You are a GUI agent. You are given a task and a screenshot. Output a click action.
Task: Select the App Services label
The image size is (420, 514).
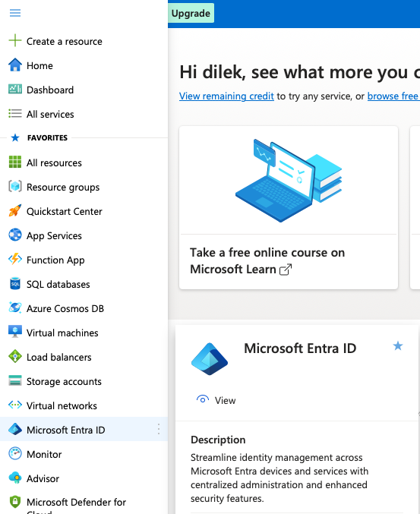coord(54,236)
